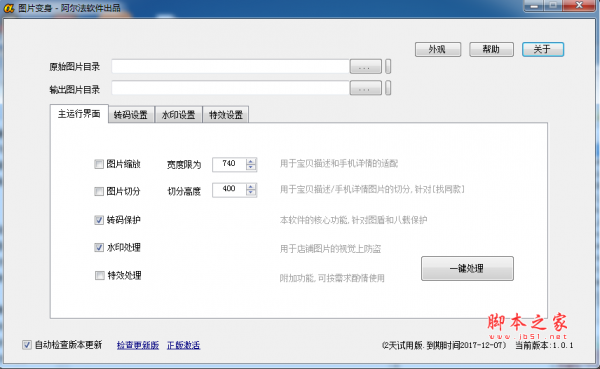The image size is (600, 369).
Task: Click the narrow button beside the 输出图片目录 browse button
Action: click(388, 88)
